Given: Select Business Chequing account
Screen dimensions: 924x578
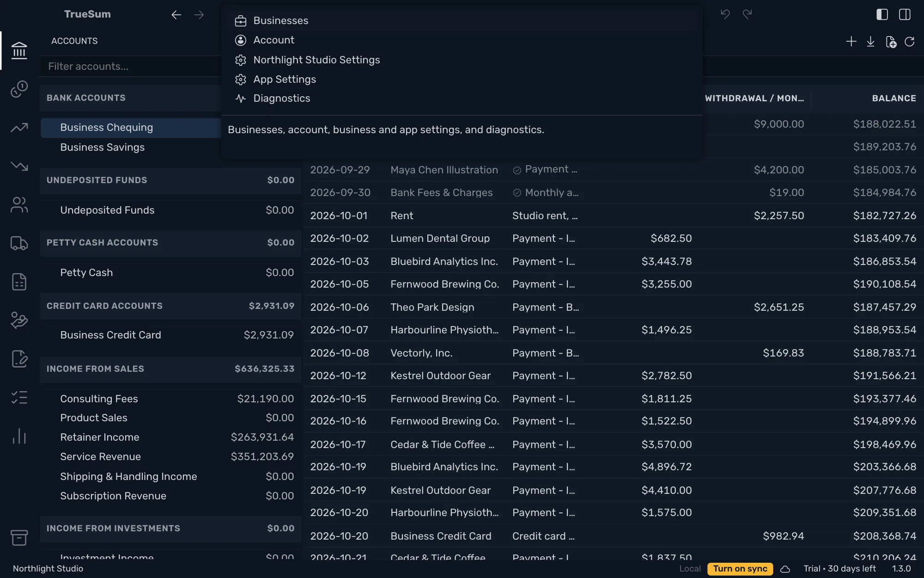Looking at the screenshot, I should click(131, 128).
